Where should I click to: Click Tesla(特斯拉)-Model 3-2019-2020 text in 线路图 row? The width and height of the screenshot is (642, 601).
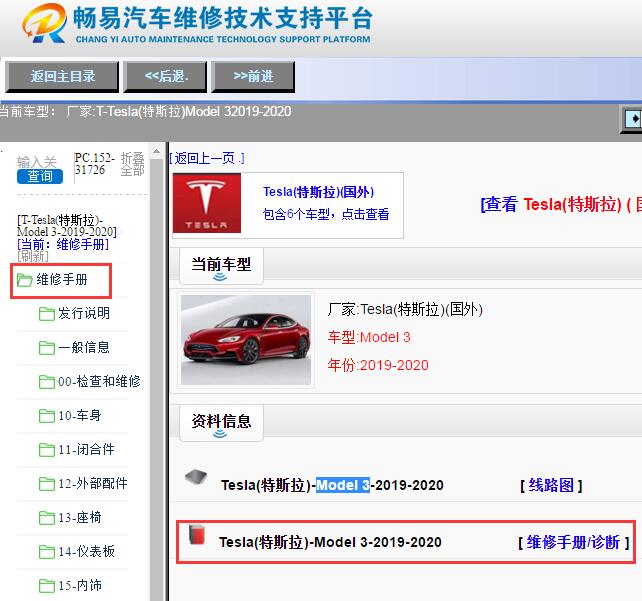332,486
